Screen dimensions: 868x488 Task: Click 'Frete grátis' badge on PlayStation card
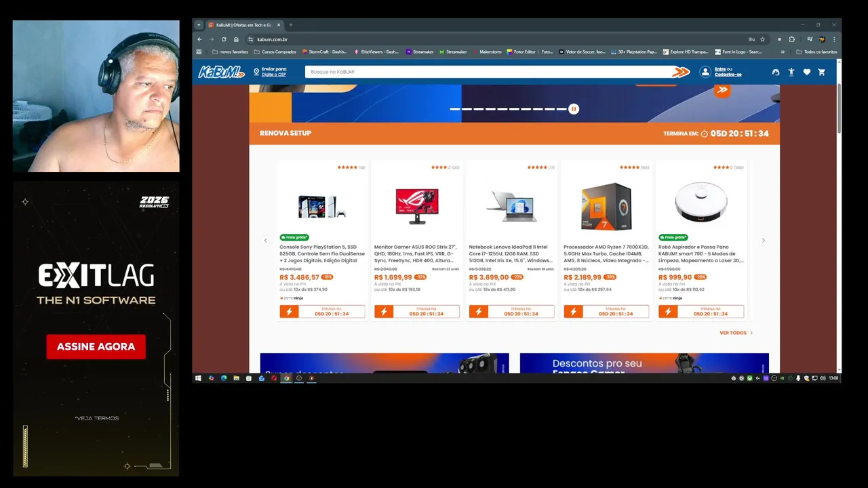[294, 237]
